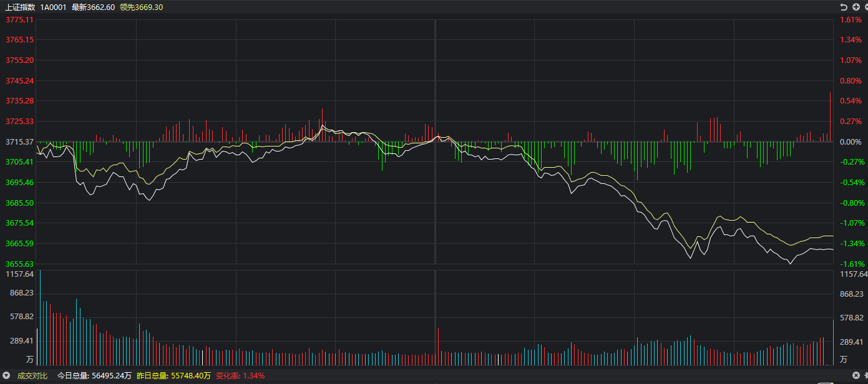The image size is (868, 384).
Task: Click the 领先3669.30 leading value readout
Action: click(x=141, y=7)
